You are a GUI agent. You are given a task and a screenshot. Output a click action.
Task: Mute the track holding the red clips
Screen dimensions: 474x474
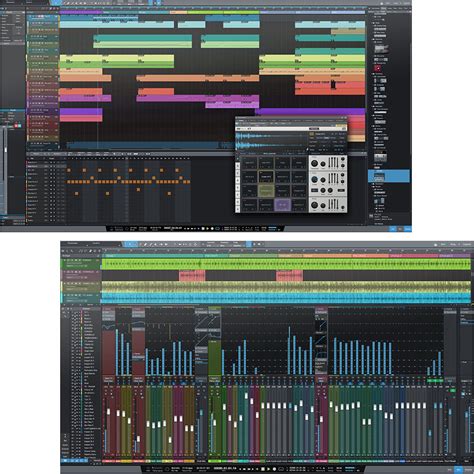pos(68,272)
